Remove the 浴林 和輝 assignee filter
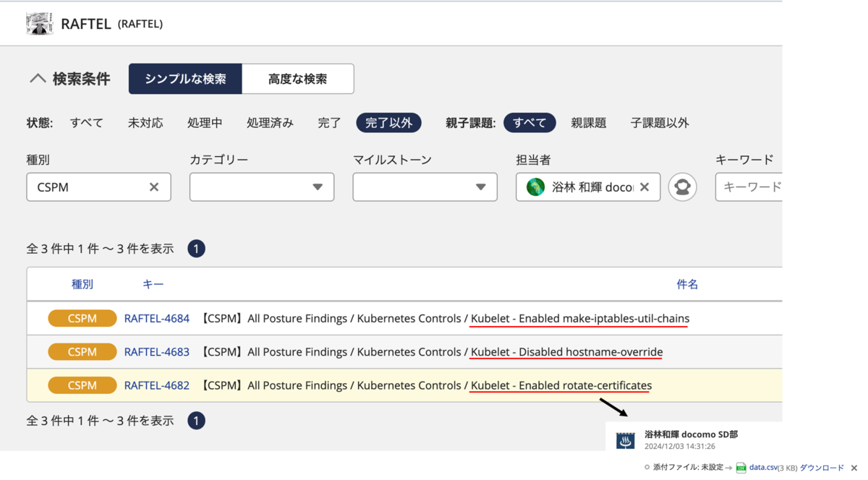This screenshot has height=480, width=868. click(644, 187)
